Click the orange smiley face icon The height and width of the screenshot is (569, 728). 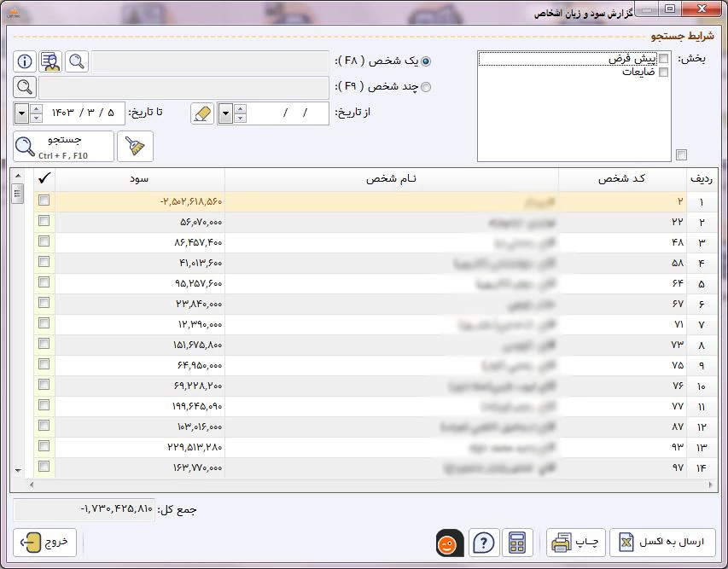point(450,543)
